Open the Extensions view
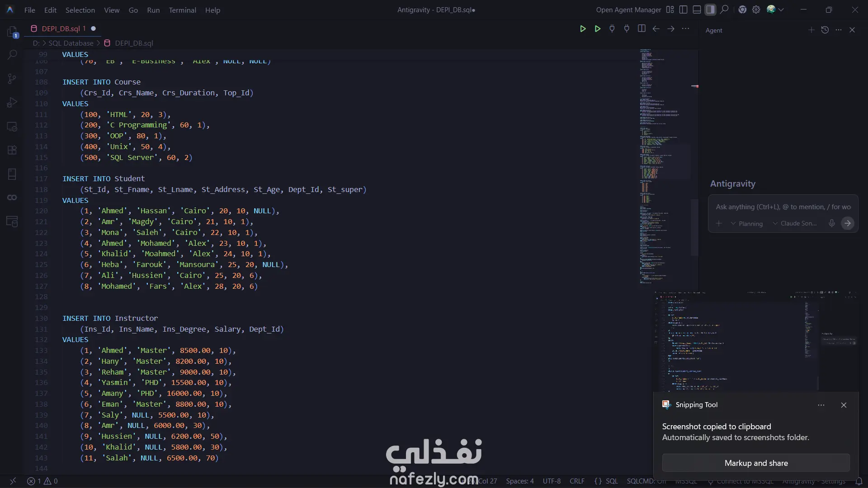Image resolution: width=868 pixels, height=488 pixels. pos(12,150)
